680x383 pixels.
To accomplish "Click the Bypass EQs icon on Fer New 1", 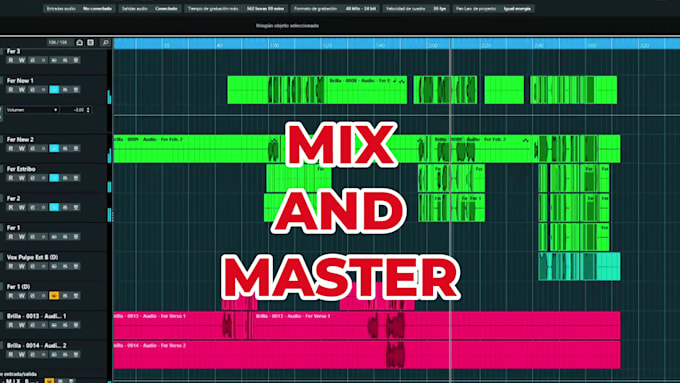I will [65, 90].
